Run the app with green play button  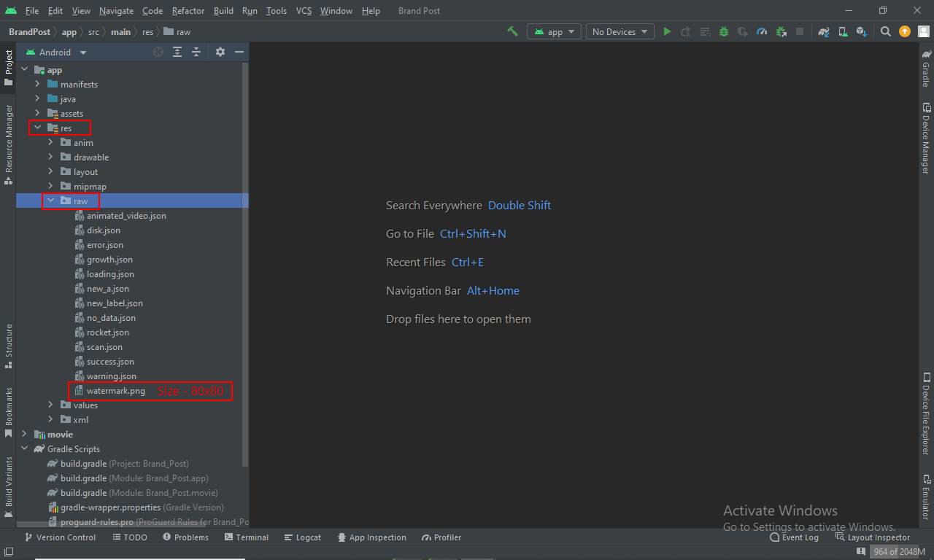coord(667,31)
